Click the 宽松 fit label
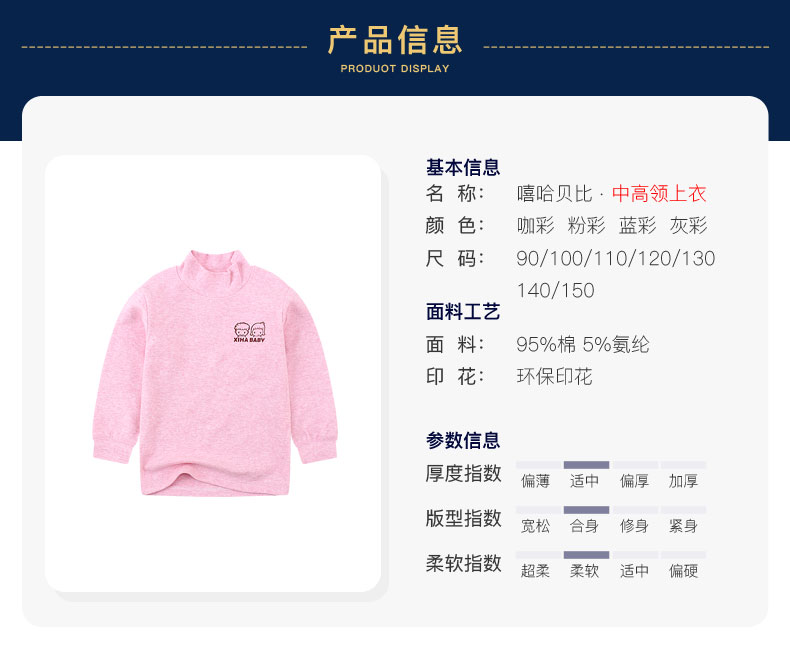This screenshot has width=790, height=663. (535, 526)
